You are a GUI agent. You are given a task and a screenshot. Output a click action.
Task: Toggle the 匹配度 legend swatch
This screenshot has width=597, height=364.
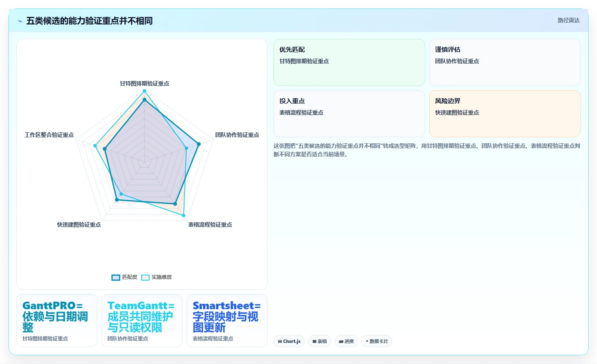[x=116, y=277]
